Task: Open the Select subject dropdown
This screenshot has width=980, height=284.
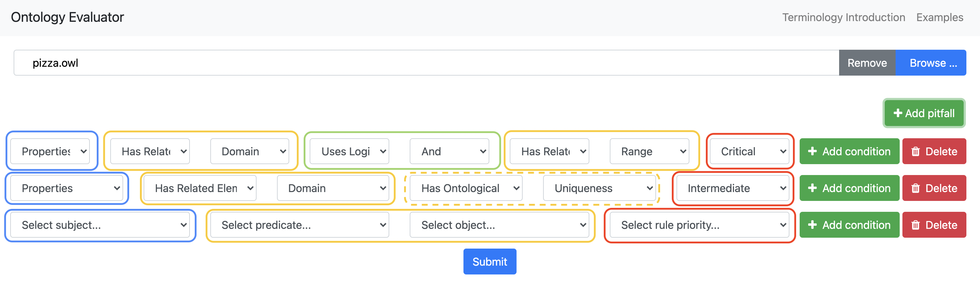Action: [x=100, y=225]
